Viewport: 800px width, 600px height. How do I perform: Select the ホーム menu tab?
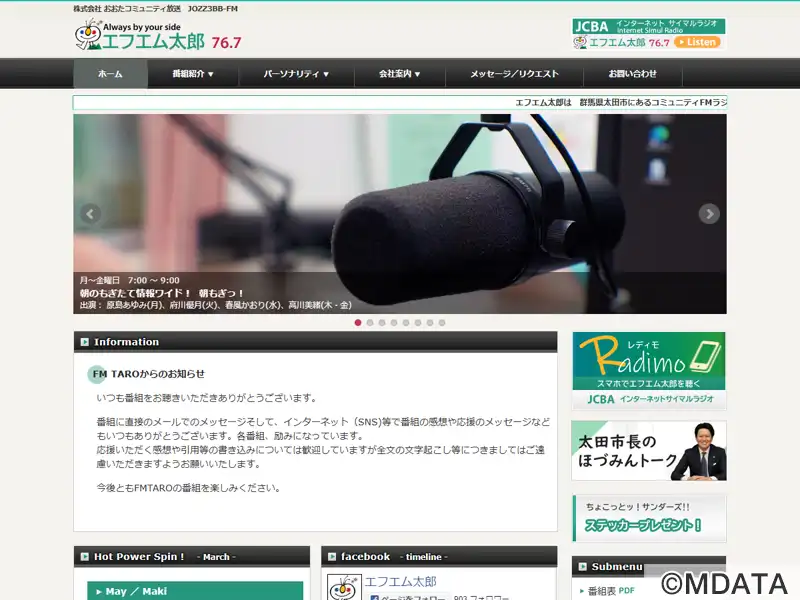(111, 73)
